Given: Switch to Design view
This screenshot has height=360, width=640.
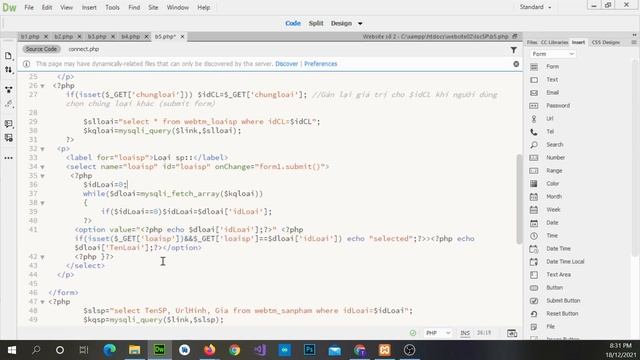Looking at the screenshot, I should (x=341, y=23).
